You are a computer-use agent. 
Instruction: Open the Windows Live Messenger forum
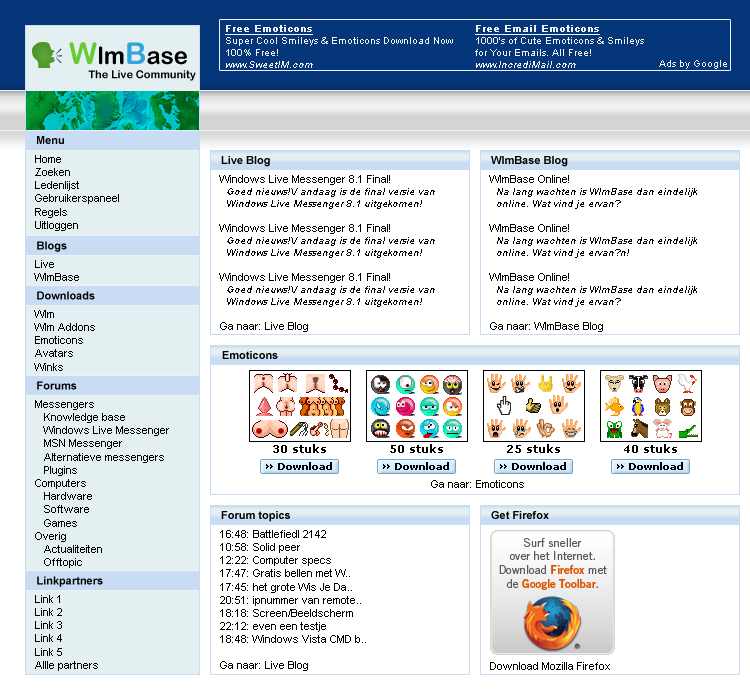(x=106, y=430)
